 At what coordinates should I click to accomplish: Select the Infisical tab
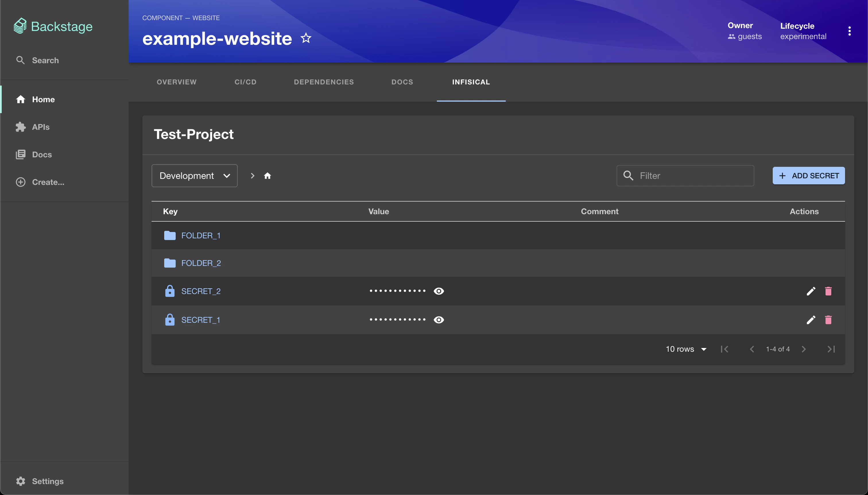tap(471, 82)
